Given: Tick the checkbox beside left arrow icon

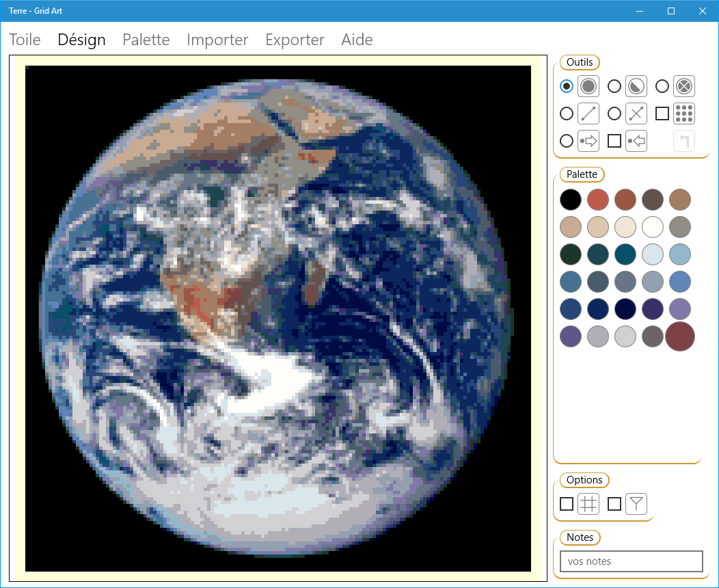Looking at the screenshot, I should [614, 141].
